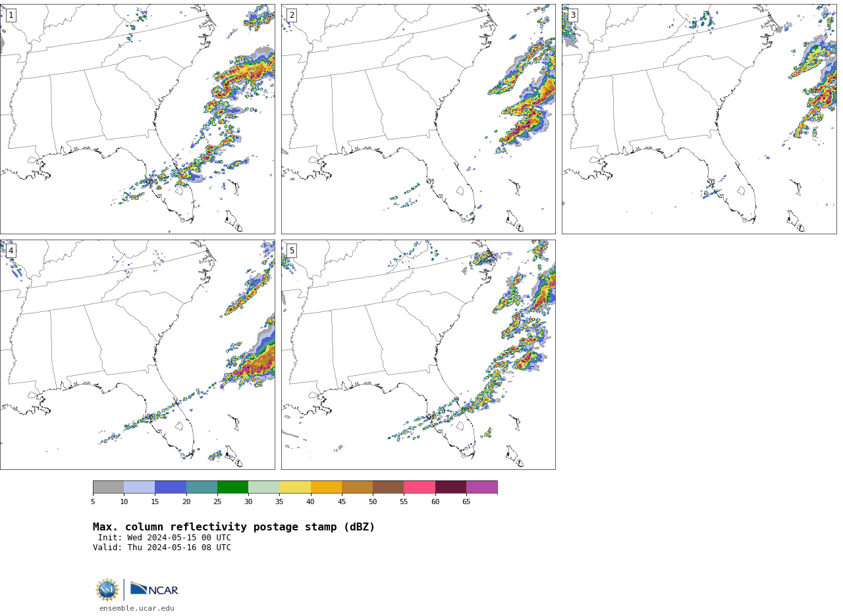
Task: Click the NCAR logo
Action: point(154,589)
